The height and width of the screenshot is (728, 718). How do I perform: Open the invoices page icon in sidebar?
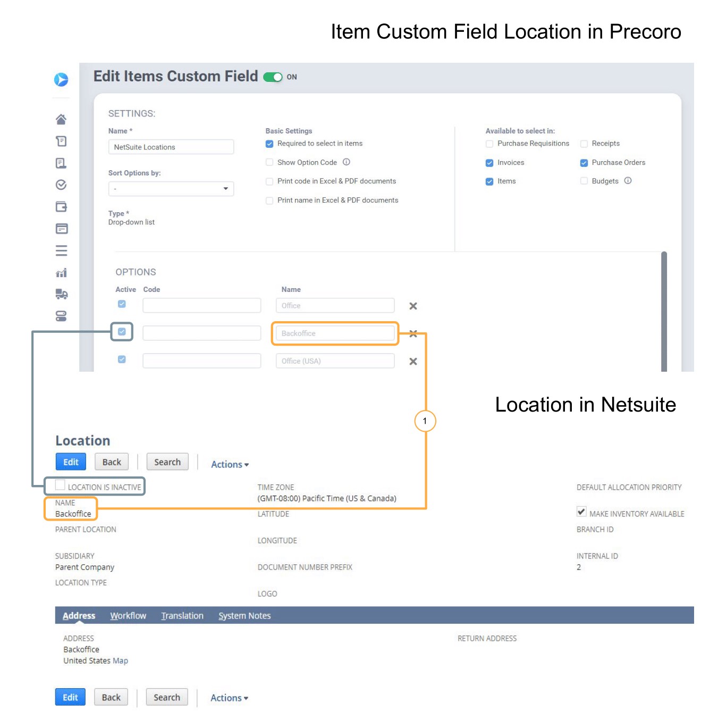point(61,163)
